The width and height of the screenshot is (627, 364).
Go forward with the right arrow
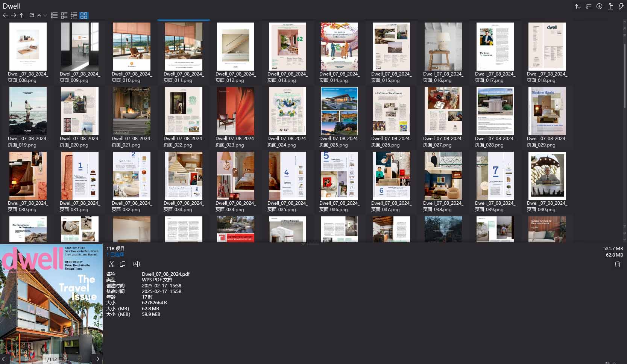[14, 15]
